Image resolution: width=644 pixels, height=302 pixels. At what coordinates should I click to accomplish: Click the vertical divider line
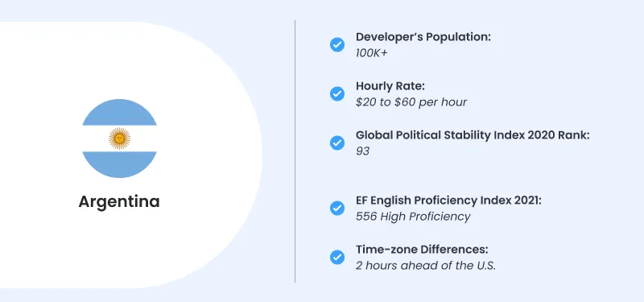(x=295, y=151)
